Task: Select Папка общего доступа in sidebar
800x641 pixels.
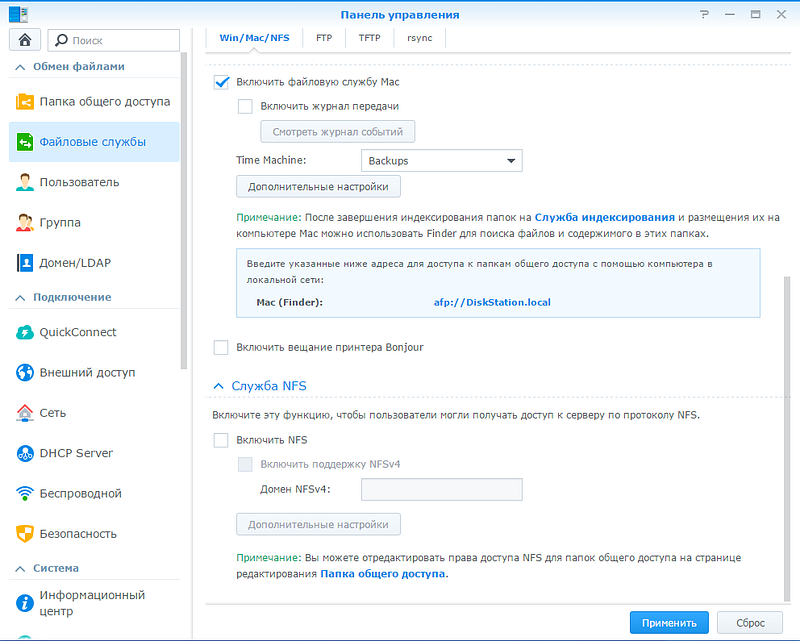Action: coord(94,102)
